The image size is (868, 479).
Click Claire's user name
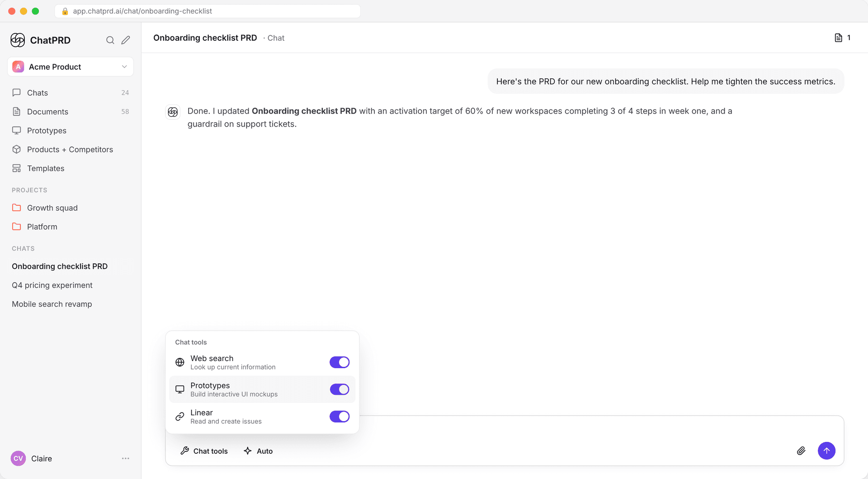click(42, 459)
